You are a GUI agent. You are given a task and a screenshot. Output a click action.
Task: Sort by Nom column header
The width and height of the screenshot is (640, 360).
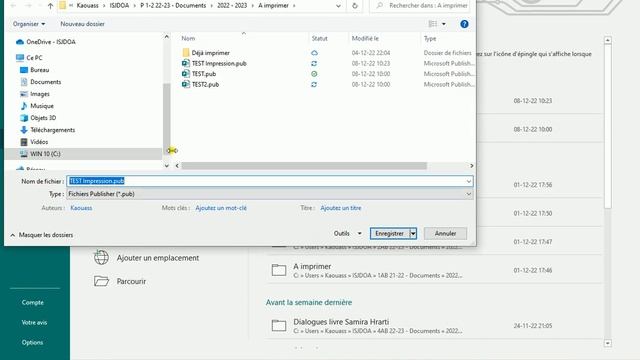[188, 38]
